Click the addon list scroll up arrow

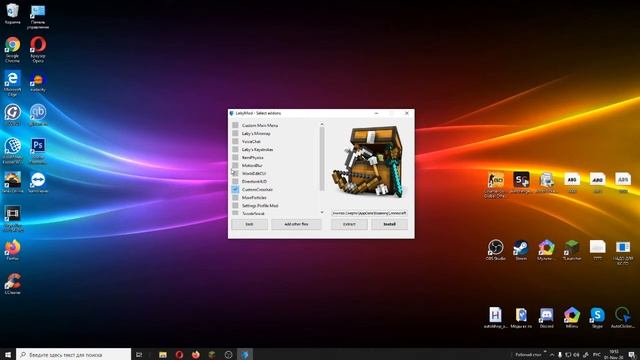[x=322, y=124]
